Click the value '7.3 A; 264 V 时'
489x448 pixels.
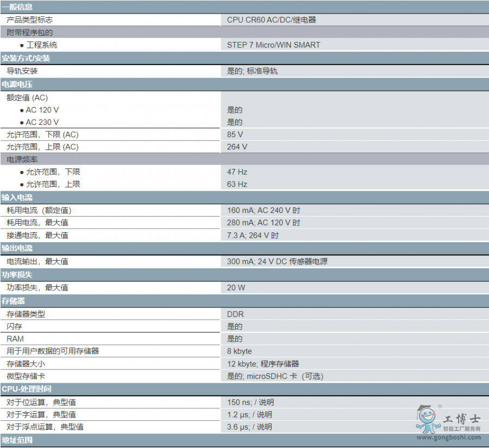click(253, 235)
